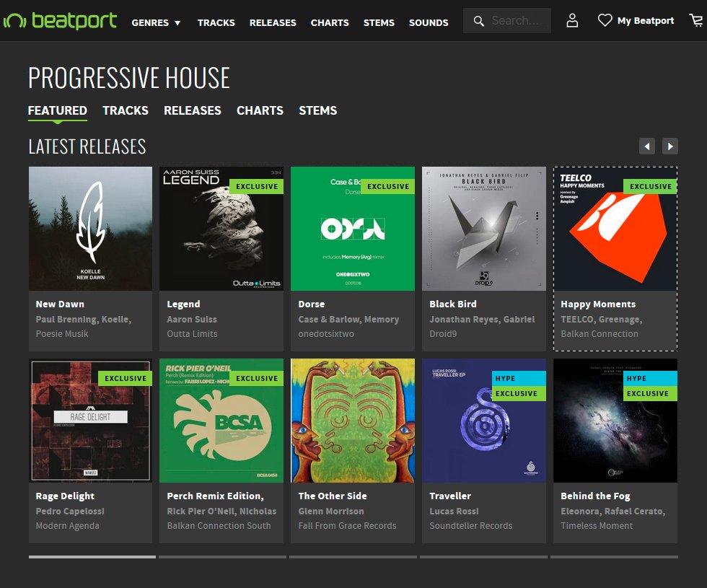This screenshot has height=588, width=707.
Task: Open the Behind the Fog artwork
Action: [x=615, y=421]
